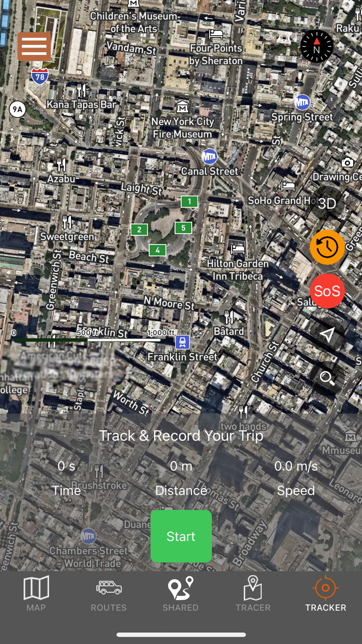
Task: Toggle 3D map view
Action: pyautogui.click(x=327, y=204)
